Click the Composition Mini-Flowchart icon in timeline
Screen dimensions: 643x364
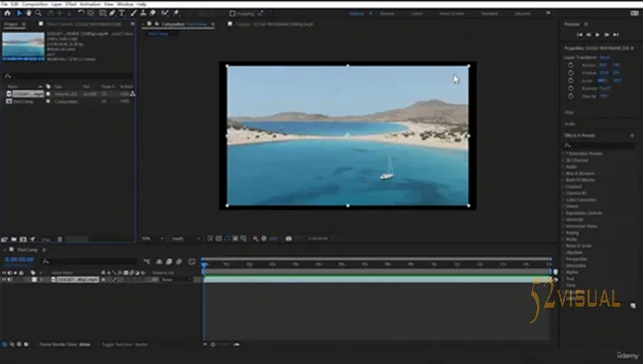146,261
